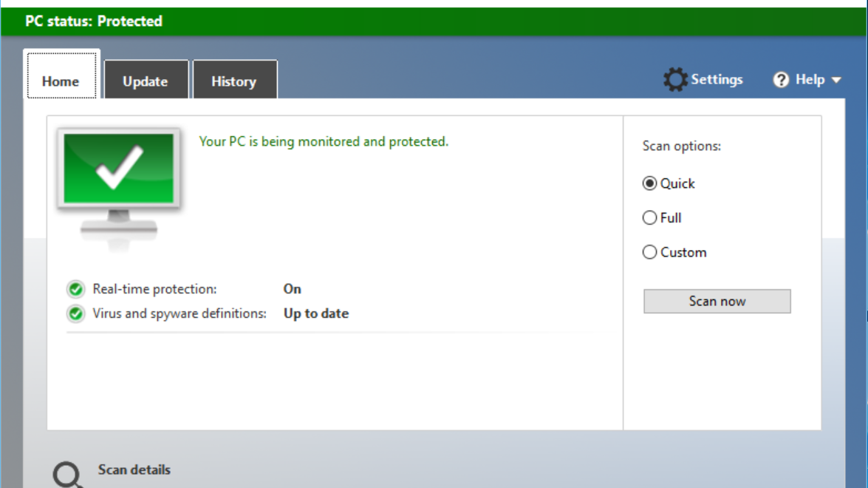Select the Full scan option
The image size is (868, 488).
tap(650, 217)
